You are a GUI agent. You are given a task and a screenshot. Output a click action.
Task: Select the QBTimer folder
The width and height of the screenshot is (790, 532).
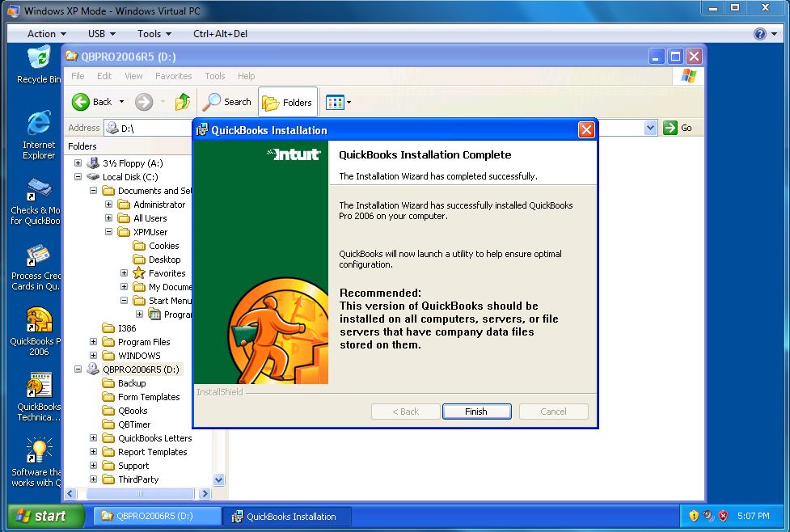126,424
